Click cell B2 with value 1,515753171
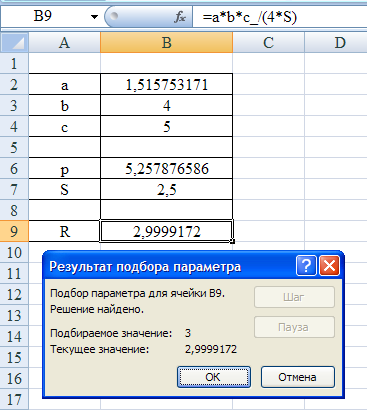This screenshot has height=410, width=367. 166,84
